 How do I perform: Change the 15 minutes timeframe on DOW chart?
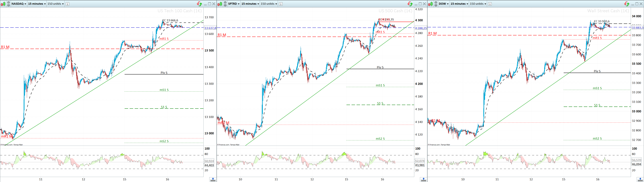[459, 4]
